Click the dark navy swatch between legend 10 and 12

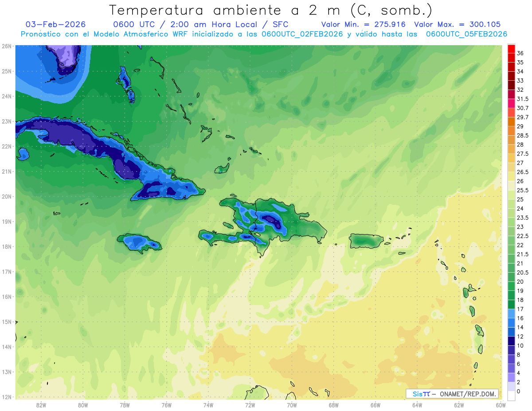click(511, 341)
